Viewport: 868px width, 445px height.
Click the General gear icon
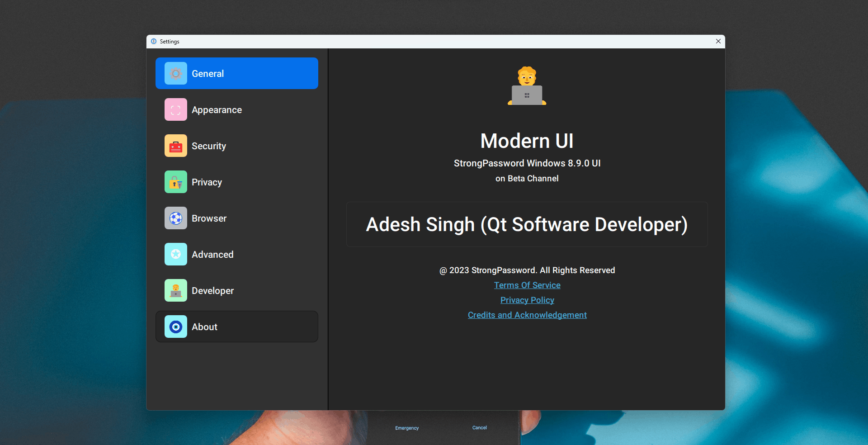point(176,73)
